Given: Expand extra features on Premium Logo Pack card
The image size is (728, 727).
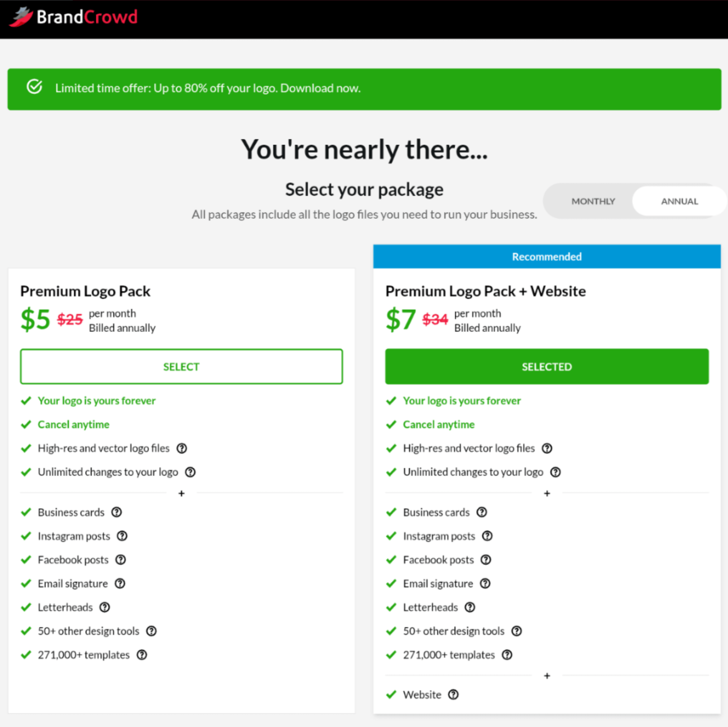Looking at the screenshot, I should pyautogui.click(x=181, y=493).
